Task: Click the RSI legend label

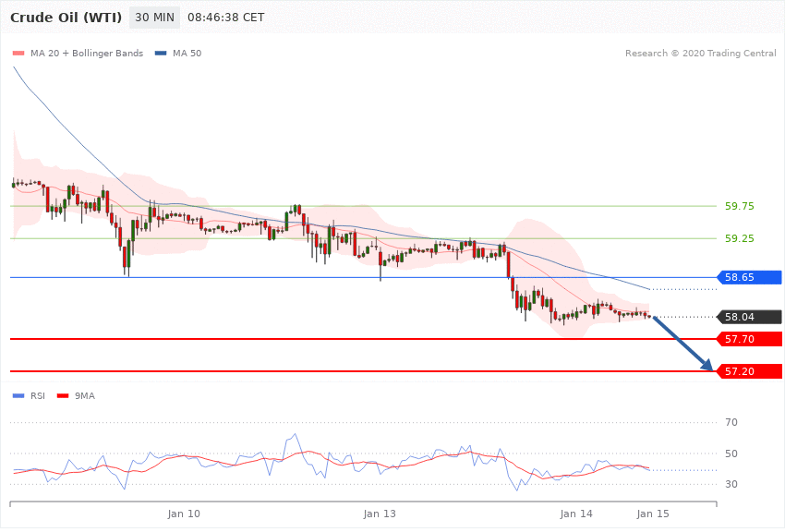Action: coord(38,396)
